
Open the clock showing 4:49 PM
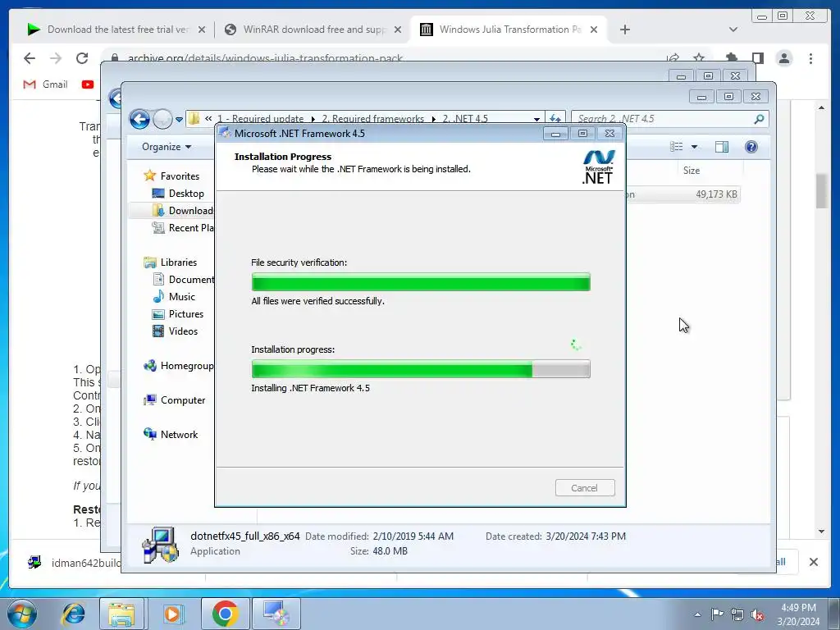(798, 614)
